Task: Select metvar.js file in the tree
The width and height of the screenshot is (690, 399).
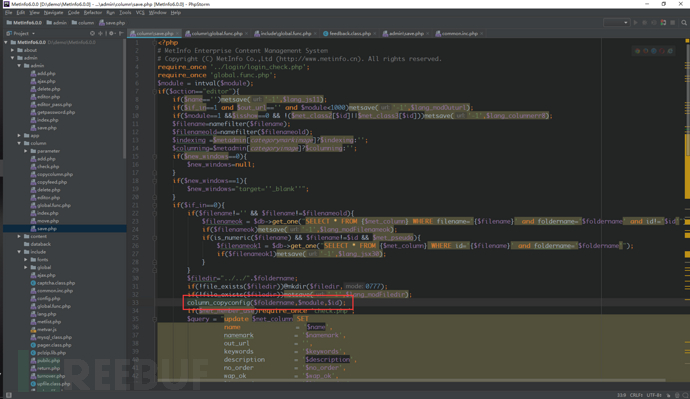Action: pos(44,329)
